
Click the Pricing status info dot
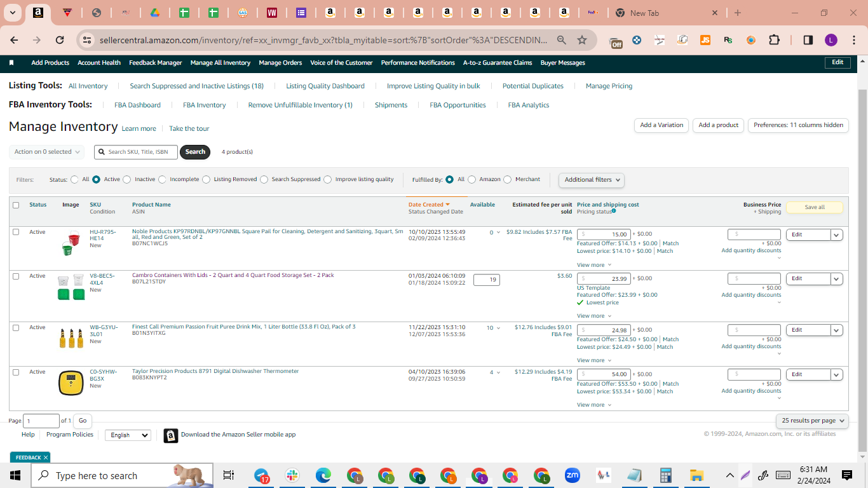pyautogui.click(x=614, y=211)
